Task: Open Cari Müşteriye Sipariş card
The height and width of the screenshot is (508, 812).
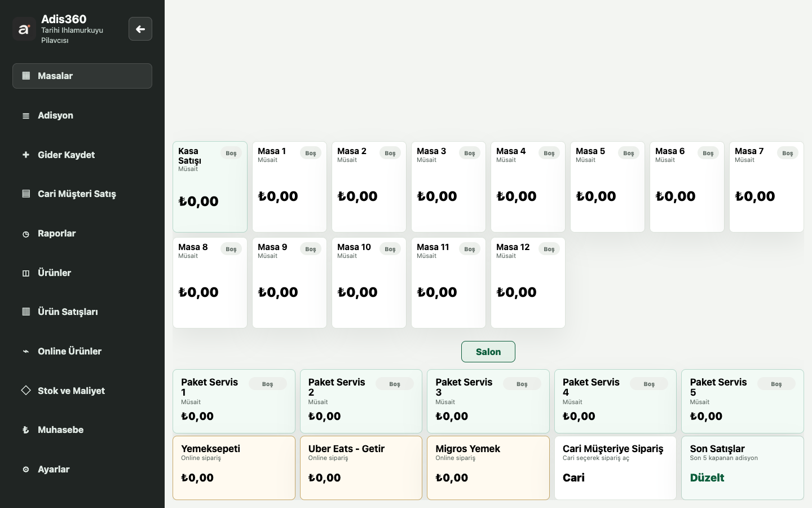Action: 615,468
